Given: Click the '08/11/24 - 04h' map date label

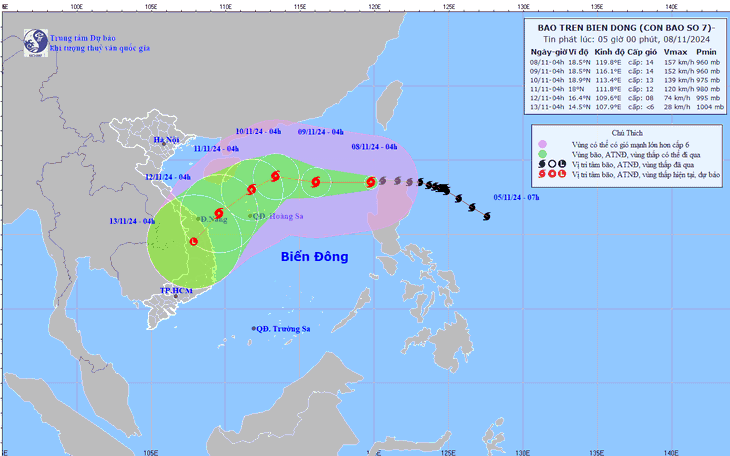Looking at the screenshot, I should pyautogui.click(x=374, y=147).
